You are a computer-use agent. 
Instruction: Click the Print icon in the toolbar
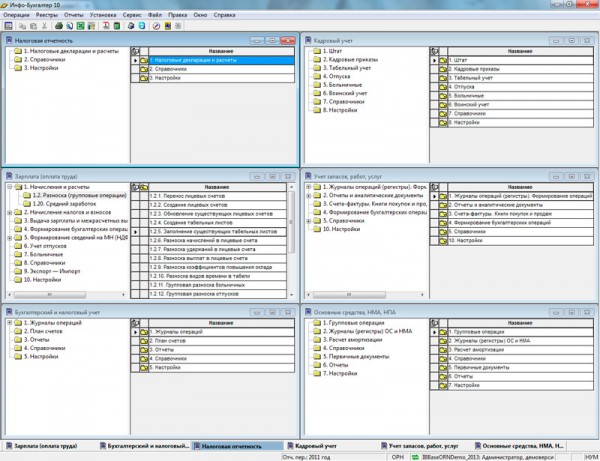pyautogui.click(x=59, y=25)
